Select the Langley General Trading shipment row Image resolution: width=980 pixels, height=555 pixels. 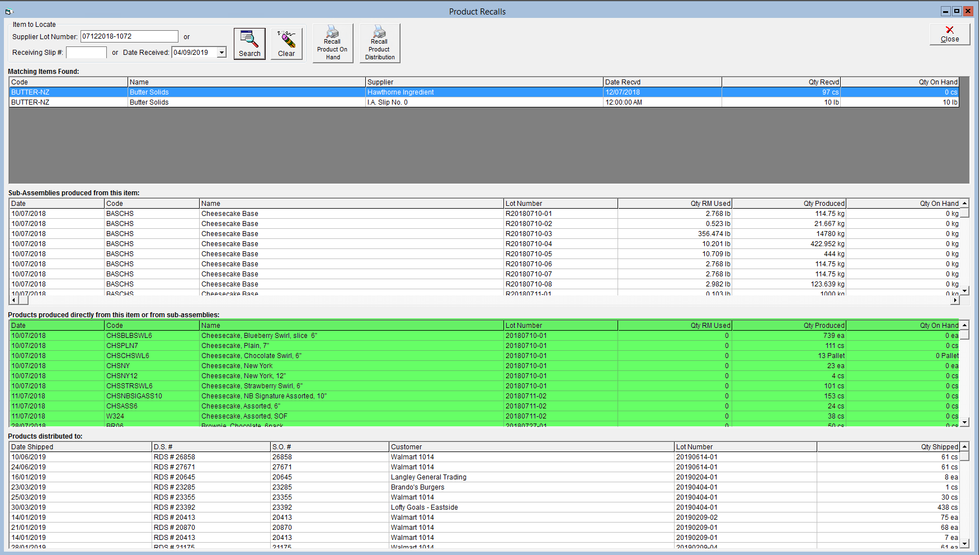pyautogui.click(x=484, y=477)
